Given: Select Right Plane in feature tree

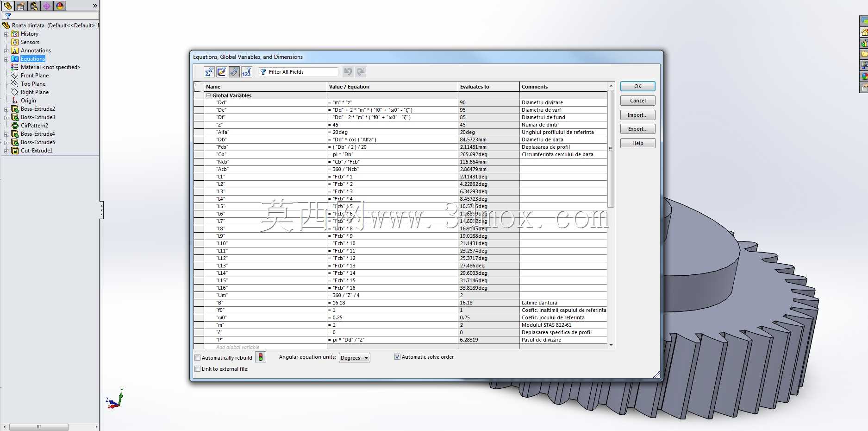Looking at the screenshot, I should [x=35, y=92].
